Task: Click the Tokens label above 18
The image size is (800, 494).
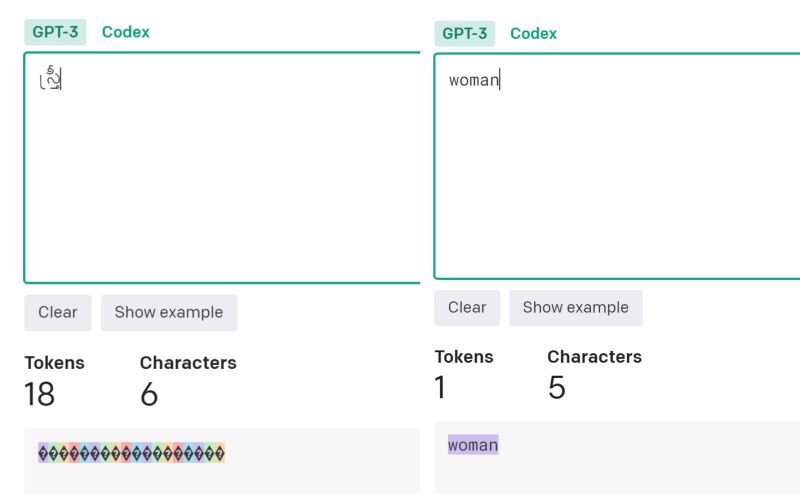Action: [55, 363]
